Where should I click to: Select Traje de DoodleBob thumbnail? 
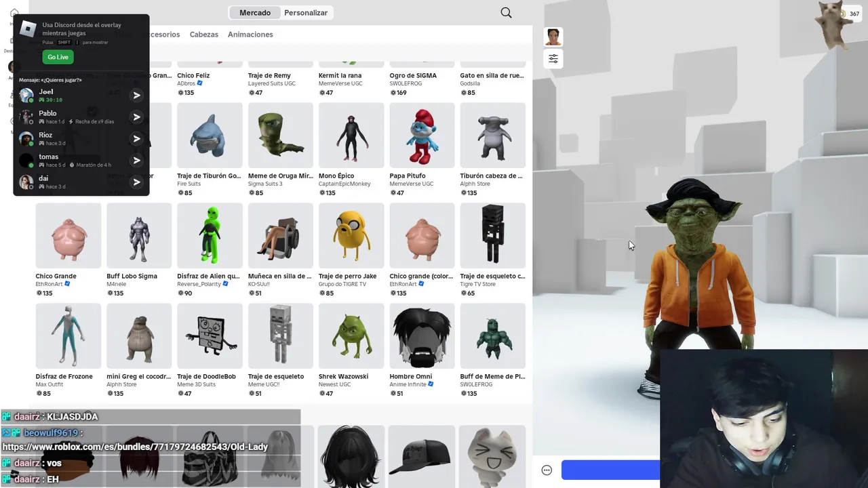click(210, 336)
